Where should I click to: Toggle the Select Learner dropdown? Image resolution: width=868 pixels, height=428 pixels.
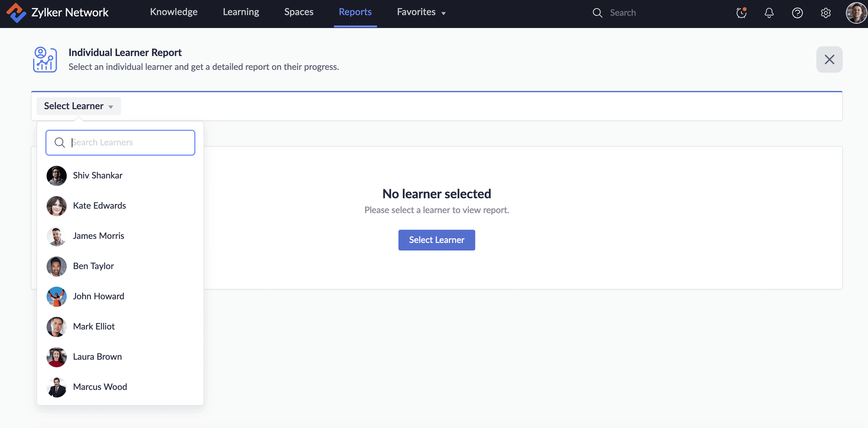[x=78, y=106]
